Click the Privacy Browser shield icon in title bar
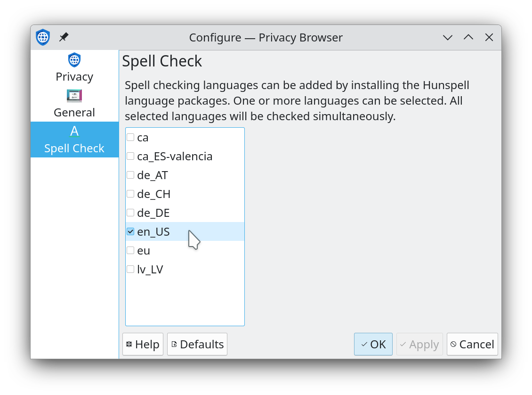This screenshot has height=395, width=532. 43,37
